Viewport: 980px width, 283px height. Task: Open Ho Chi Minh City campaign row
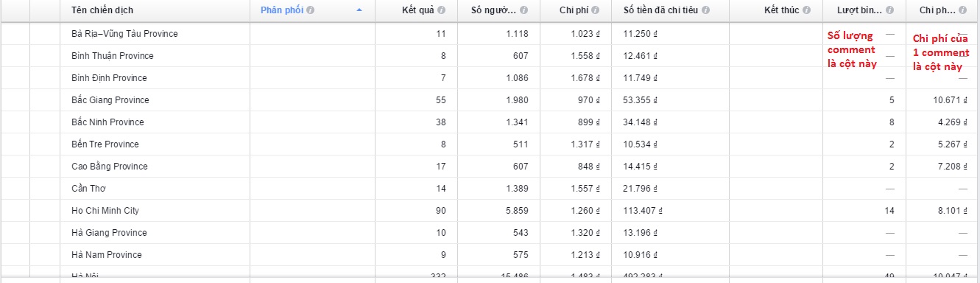[105, 211]
